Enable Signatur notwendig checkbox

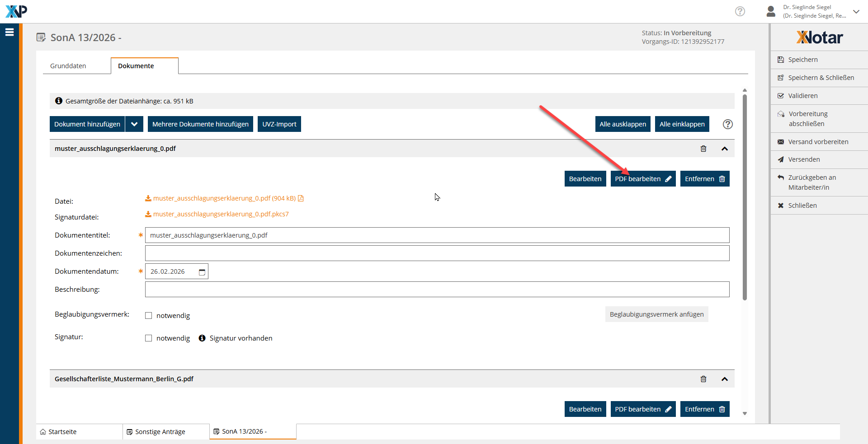coord(148,338)
